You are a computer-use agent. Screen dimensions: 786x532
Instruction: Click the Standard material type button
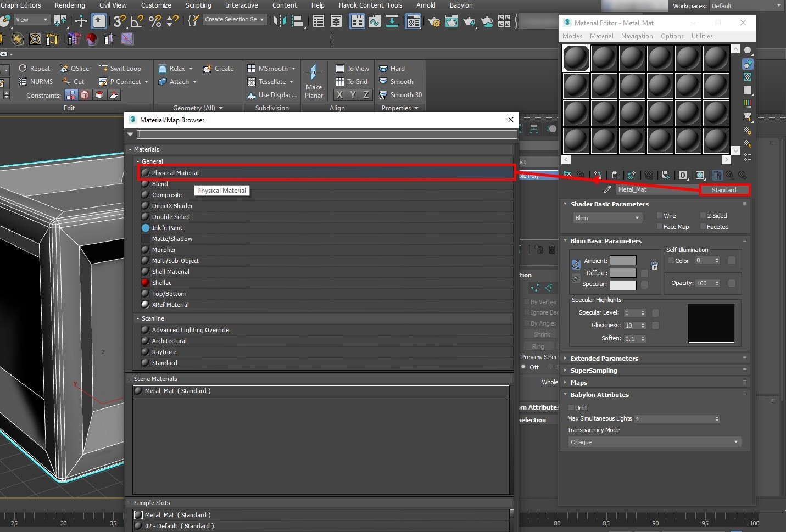pos(723,190)
